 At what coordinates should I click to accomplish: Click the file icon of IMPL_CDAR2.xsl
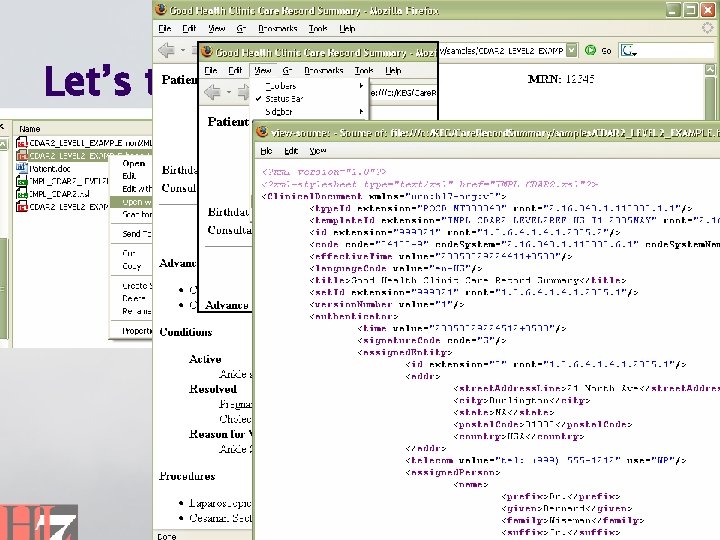click(x=22, y=194)
